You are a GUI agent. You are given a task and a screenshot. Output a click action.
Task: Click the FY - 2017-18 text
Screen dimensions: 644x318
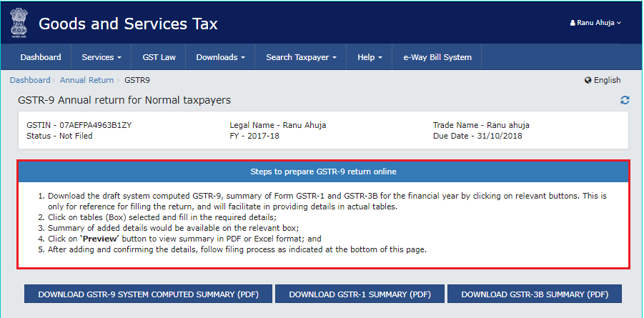254,136
